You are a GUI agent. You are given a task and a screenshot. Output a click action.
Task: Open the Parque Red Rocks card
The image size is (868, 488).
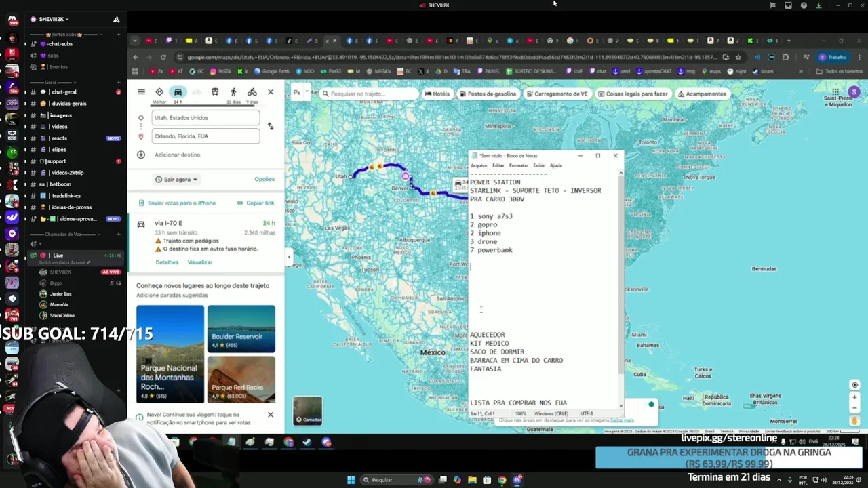click(x=241, y=380)
